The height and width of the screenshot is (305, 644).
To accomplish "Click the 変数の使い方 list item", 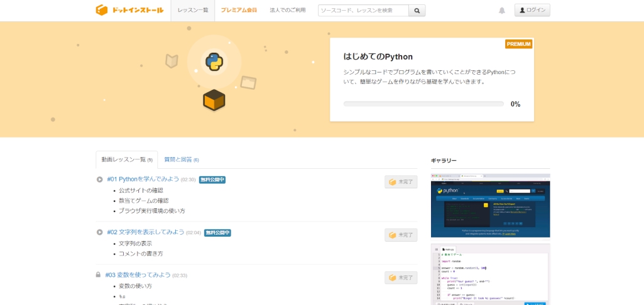I will pos(135,286).
